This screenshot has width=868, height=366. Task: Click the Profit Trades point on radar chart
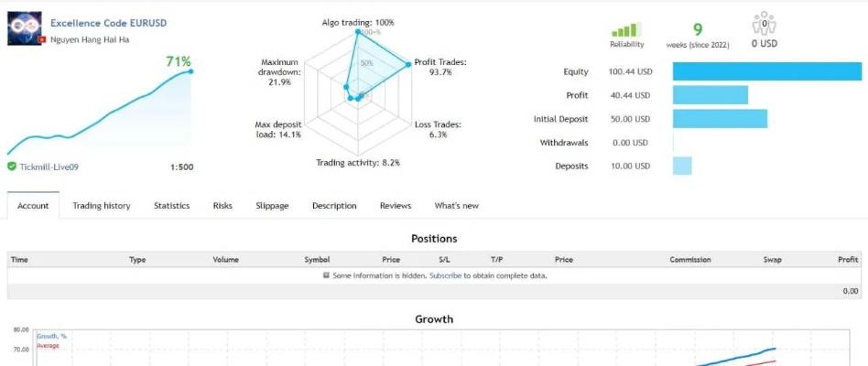(407, 65)
